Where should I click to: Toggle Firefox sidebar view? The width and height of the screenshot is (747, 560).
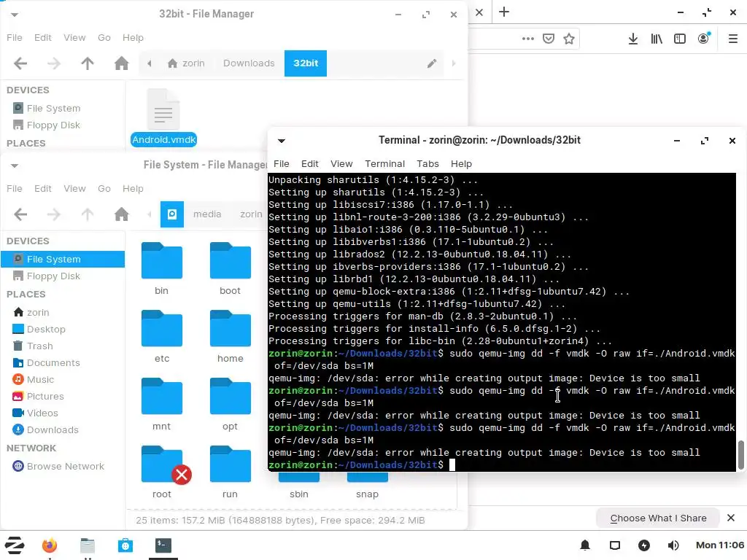[680, 39]
